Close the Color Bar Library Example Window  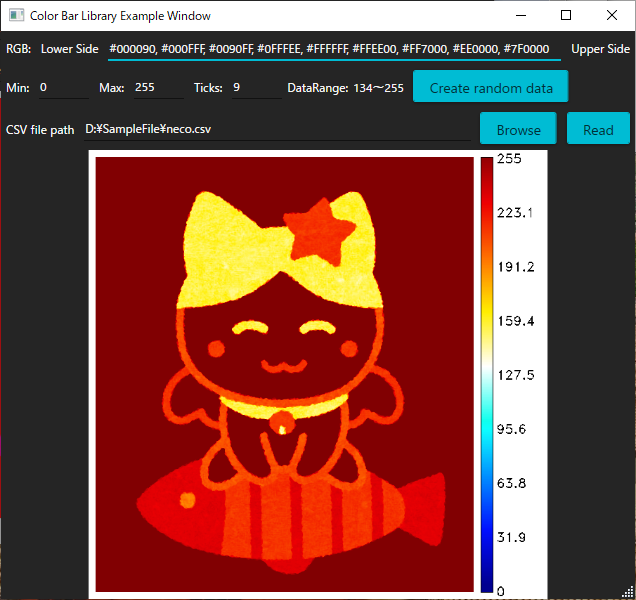click(x=612, y=15)
